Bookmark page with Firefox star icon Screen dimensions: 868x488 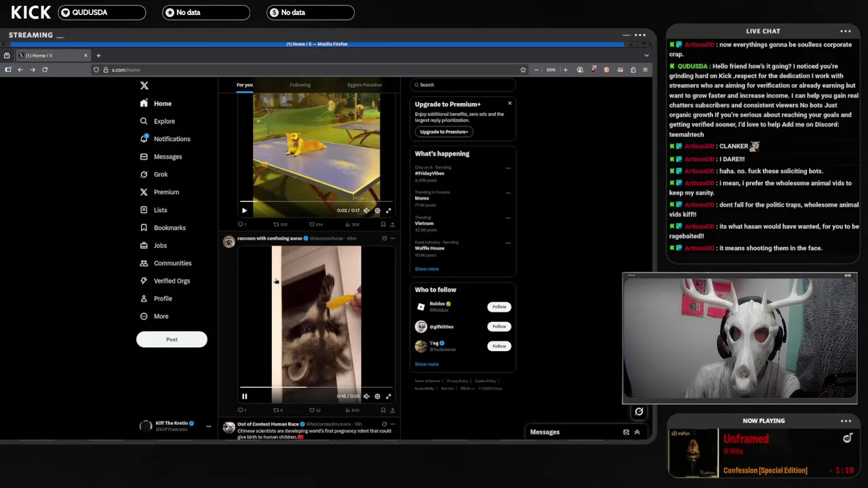coord(523,70)
